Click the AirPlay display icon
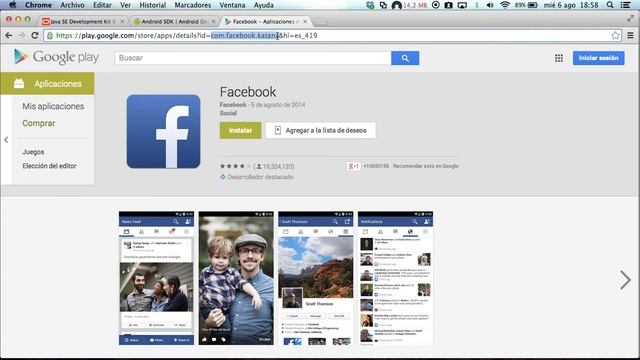The width and height of the screenshot is (640, 360). (462, 5)
